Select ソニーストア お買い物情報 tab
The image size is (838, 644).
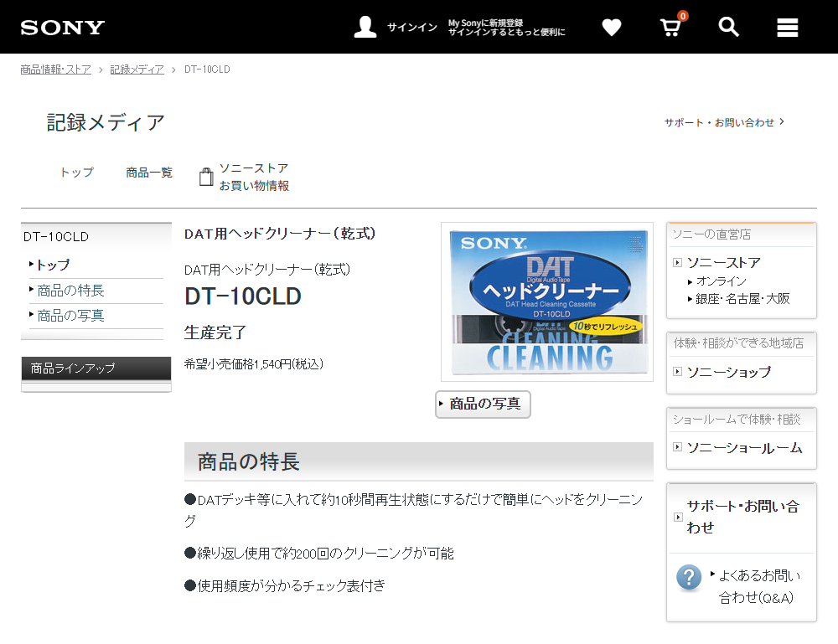coord(244,177)
